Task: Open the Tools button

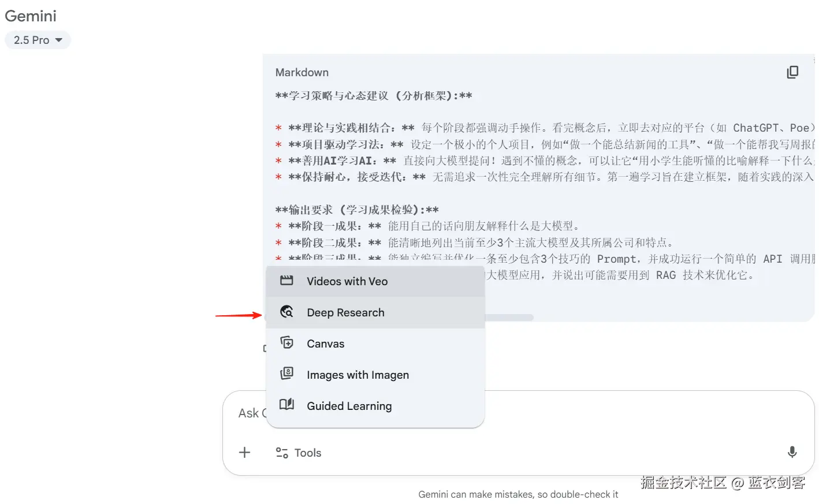Action: [x=299, y=453]
